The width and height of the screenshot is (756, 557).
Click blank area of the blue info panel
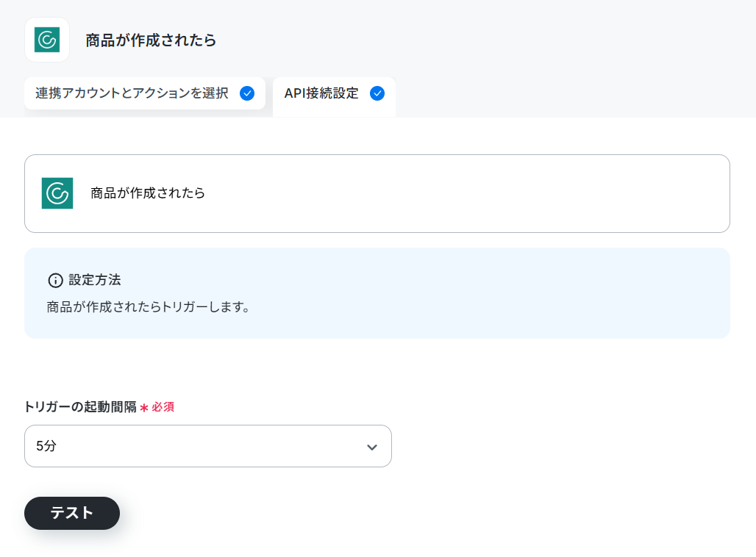pyautogui.click(x=482, y=294)
